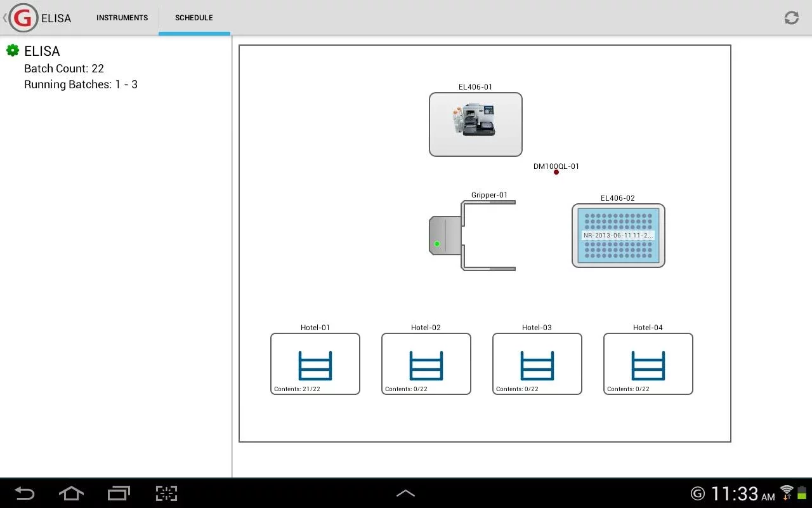Select the ELISA schedule entry in list
This screenshot has width=812, height=508.
click(x=42, y=51)
